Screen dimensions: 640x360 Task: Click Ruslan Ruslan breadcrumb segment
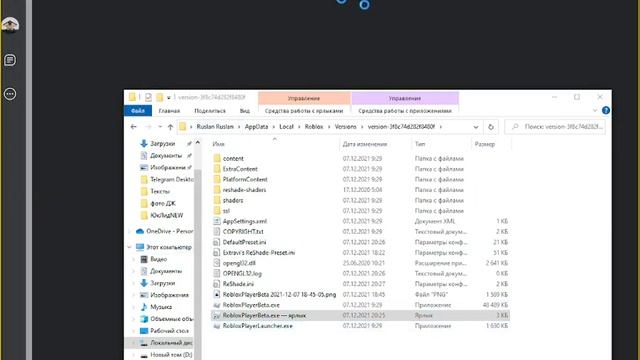pyautogui.click(x=215, y=127)
